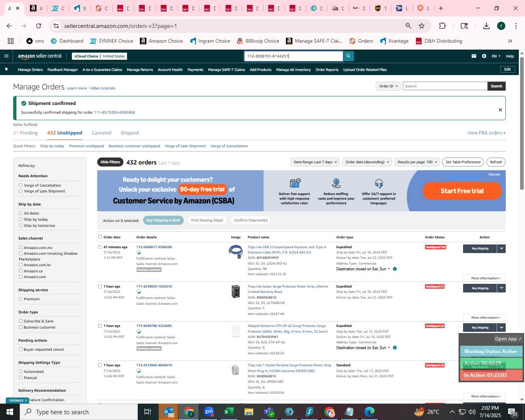Click the Hide Filters button

[110, 162]
